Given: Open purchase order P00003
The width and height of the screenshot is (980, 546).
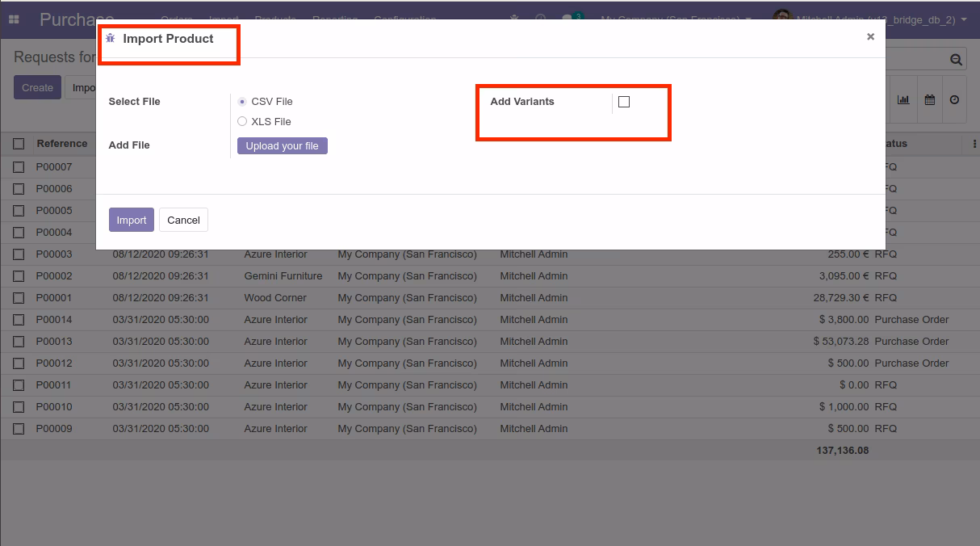Looking at the screenshot, I should pyautogui.click(x=54, y=254).
